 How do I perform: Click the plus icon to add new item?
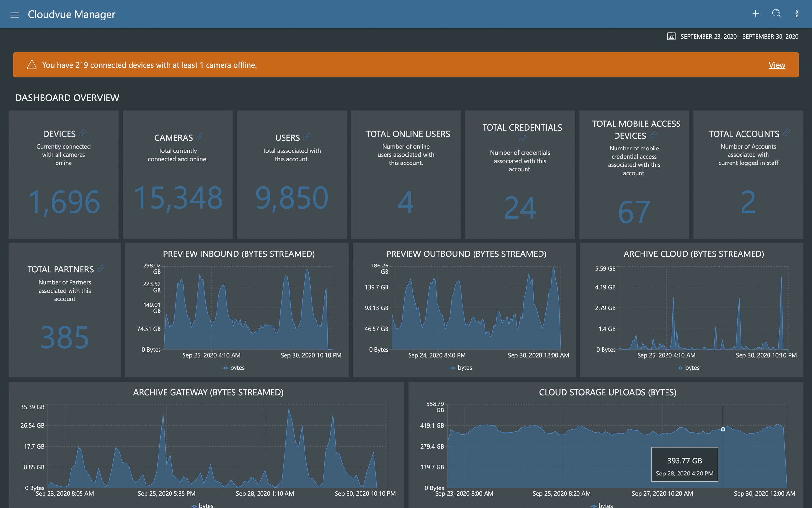click(755, 14)
